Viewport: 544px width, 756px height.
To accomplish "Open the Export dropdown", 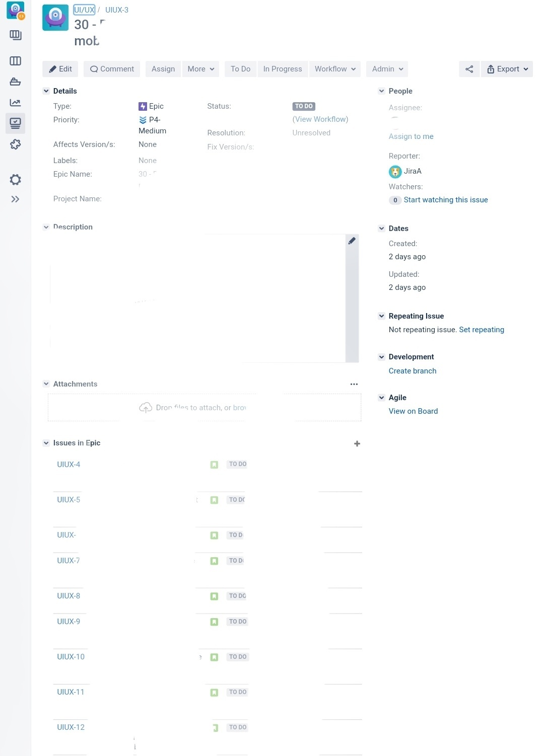I will pos(507,69).
